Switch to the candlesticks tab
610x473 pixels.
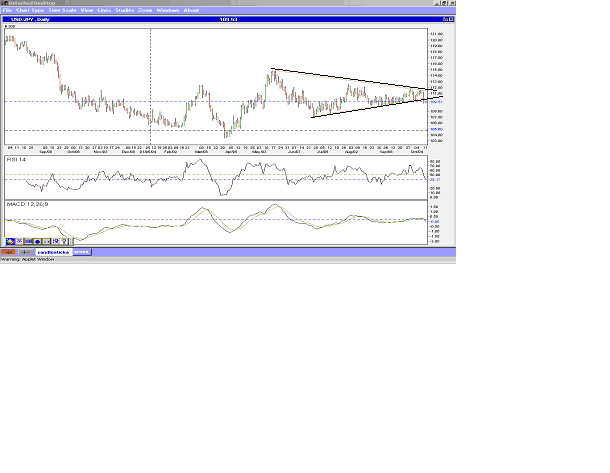[53, 251]
